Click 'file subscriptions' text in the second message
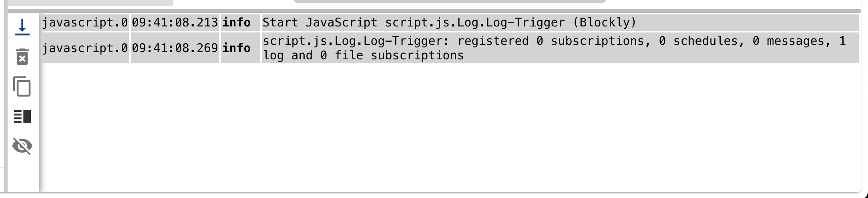 coord(417,55)
